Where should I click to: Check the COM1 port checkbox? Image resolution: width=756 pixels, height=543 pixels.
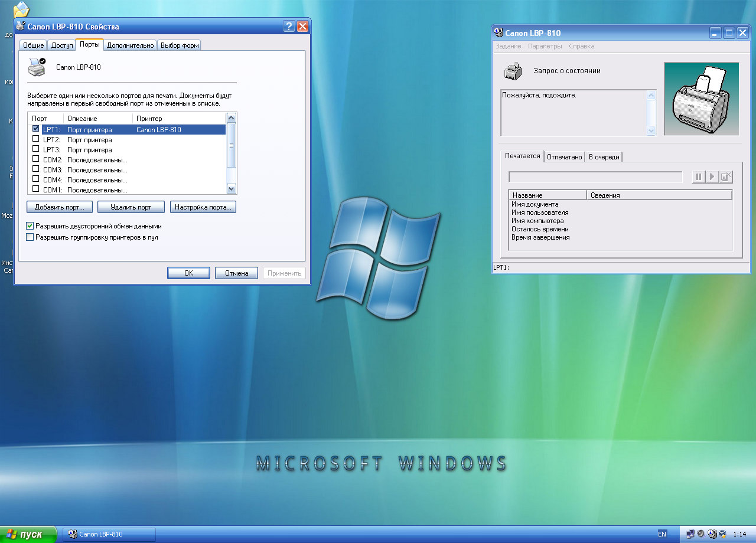pyautogui.click(x=36, y=189)
